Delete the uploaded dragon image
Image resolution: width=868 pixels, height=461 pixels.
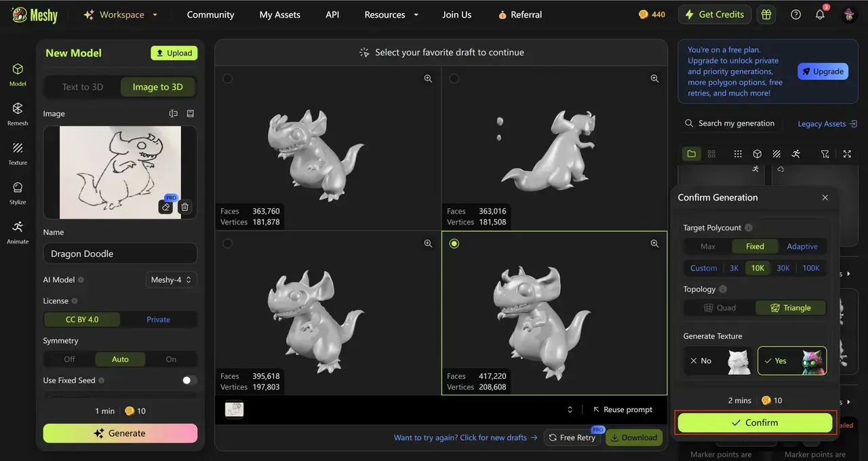(185, 207)
